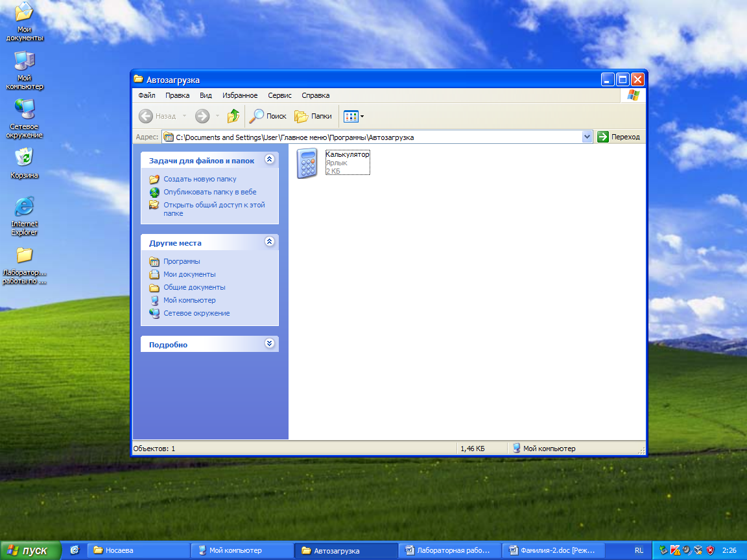Expand the address bar dropdown list
Screen dimensions: 747x560
pos(587,137)
